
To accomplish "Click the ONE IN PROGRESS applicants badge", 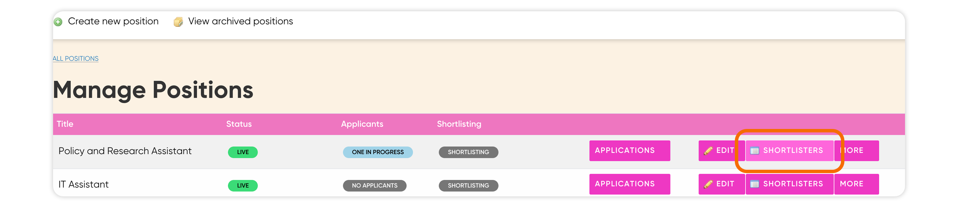I will (x=378, y=152).
